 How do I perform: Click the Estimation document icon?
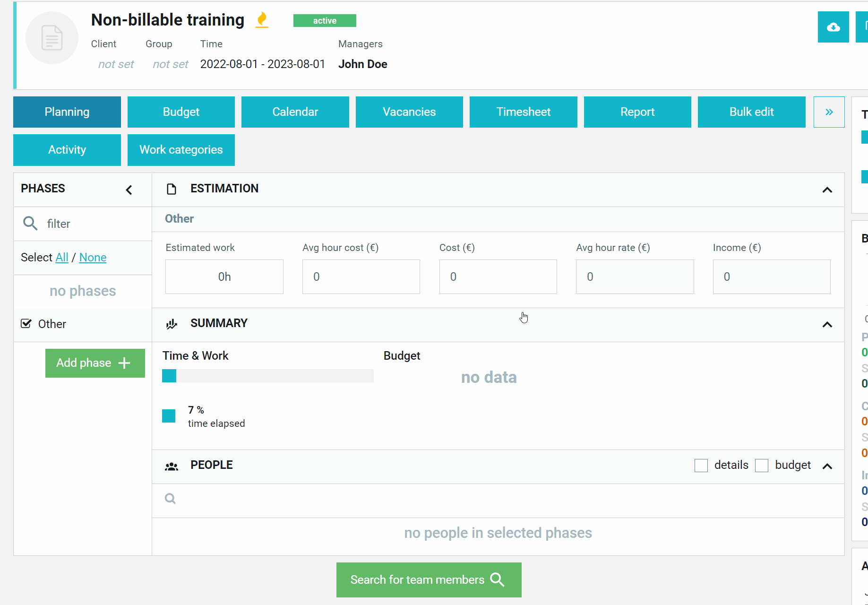(x=172, y=189)
